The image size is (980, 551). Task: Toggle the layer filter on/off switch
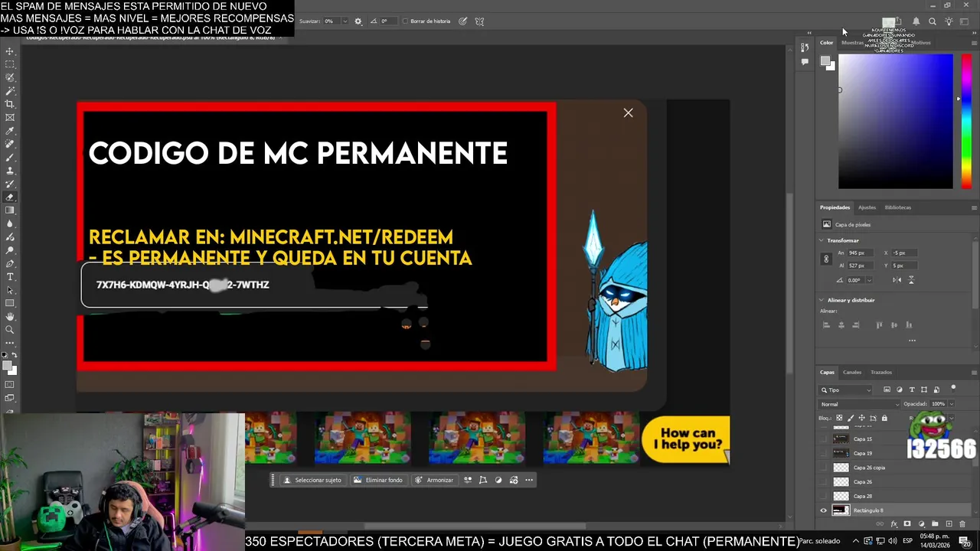(x=953, y=389)
